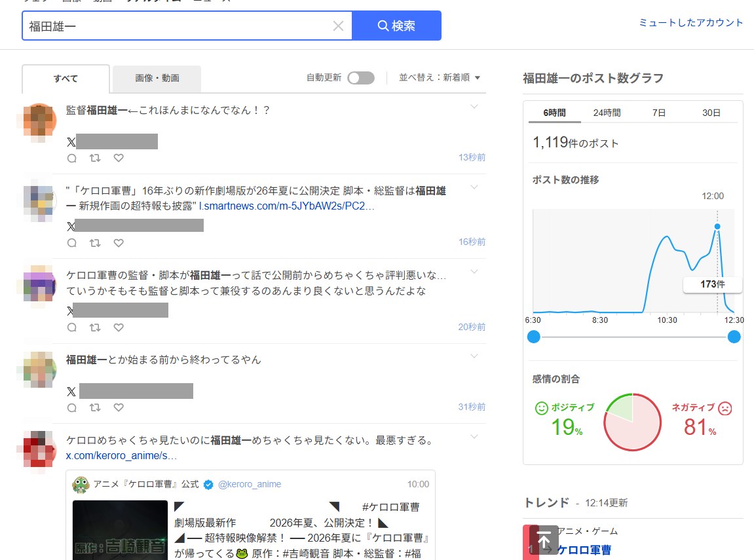This screenshot has height=560, width=754.
Task: Click the positive/negative sentiment pie chart
Action: point(632,422)
